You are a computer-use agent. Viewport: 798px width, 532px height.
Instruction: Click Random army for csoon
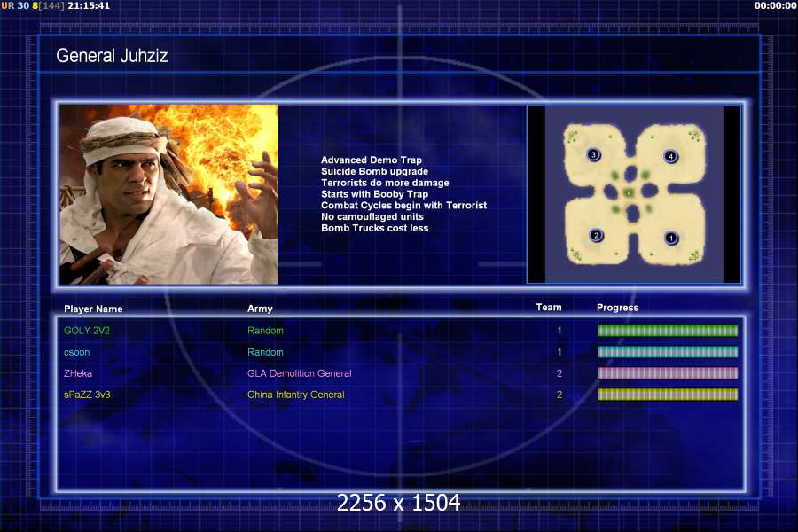(265, 352)
